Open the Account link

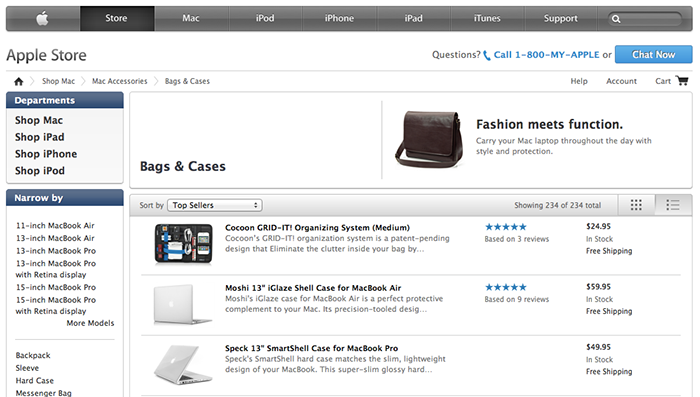pyautogui.click(x=621, y=81)
